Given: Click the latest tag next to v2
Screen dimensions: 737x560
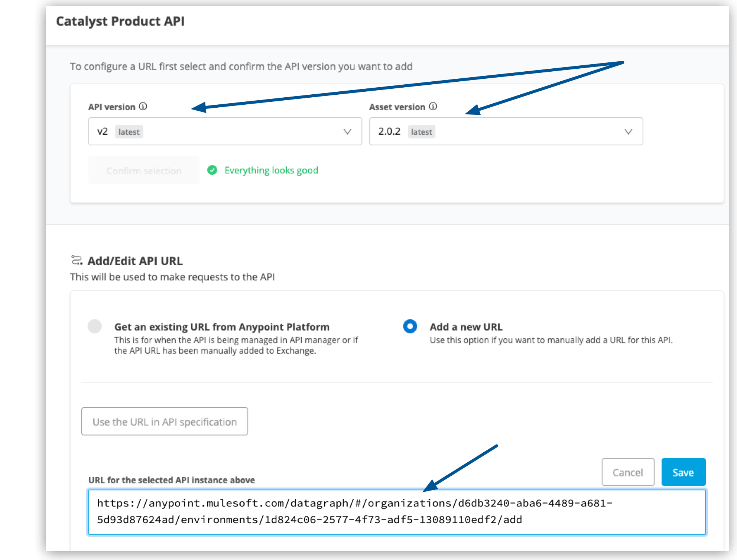Looking at the screenshot, I should (129, 131).
